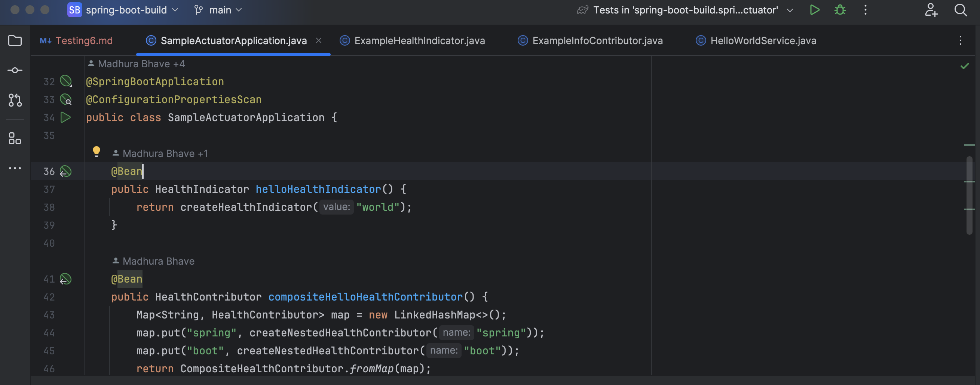
Task: Show more tool windows via ellipsis
Action: coord(15,168)
